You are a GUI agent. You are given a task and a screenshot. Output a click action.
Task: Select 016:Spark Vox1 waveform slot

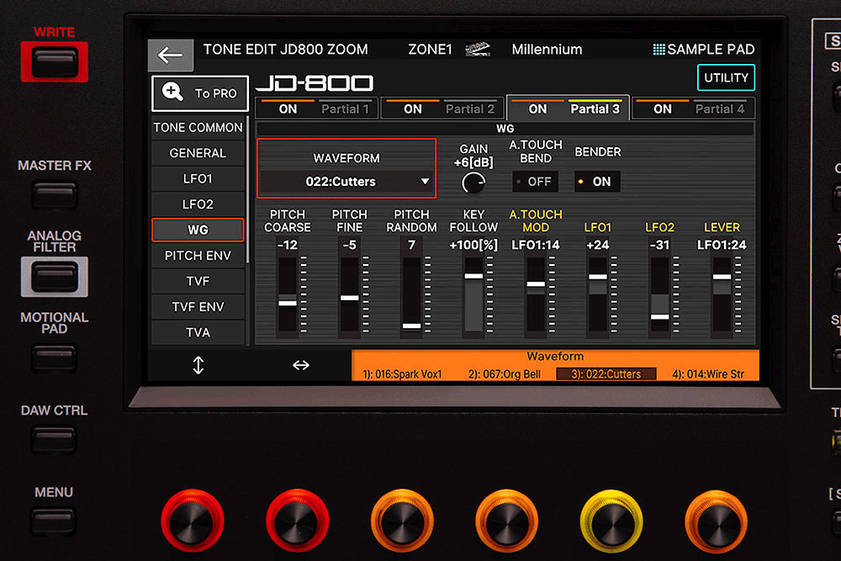(404, 374)
